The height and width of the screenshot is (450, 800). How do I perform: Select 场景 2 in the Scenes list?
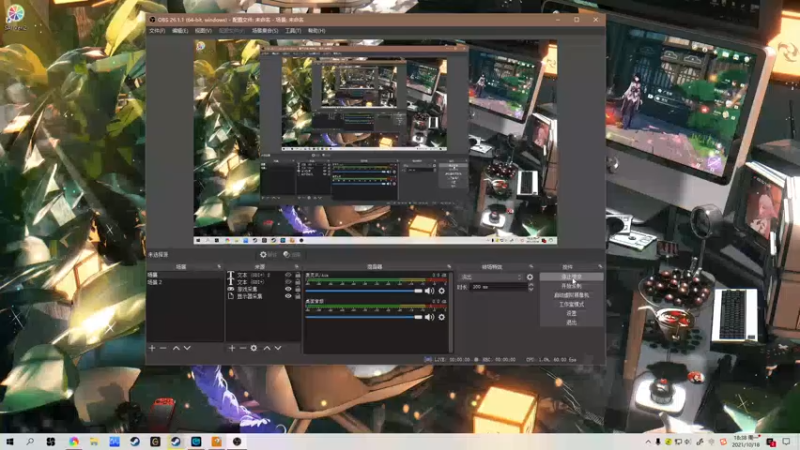pyautogui.click(x=185, y=282)
